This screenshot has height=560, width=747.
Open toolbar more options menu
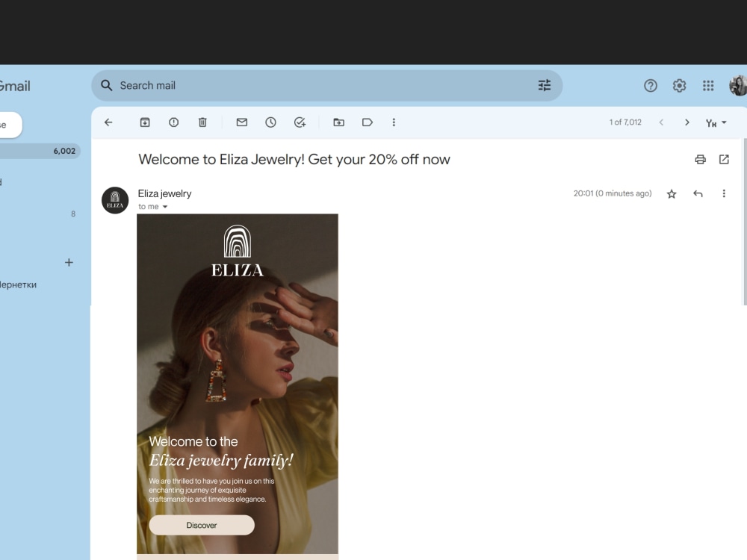pos(394,122)
